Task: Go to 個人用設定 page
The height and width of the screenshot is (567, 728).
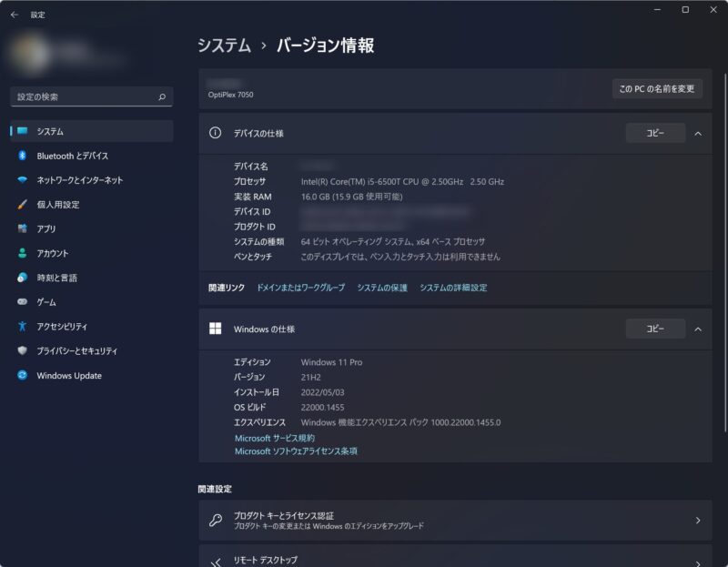Action: (x=92, y=205)
